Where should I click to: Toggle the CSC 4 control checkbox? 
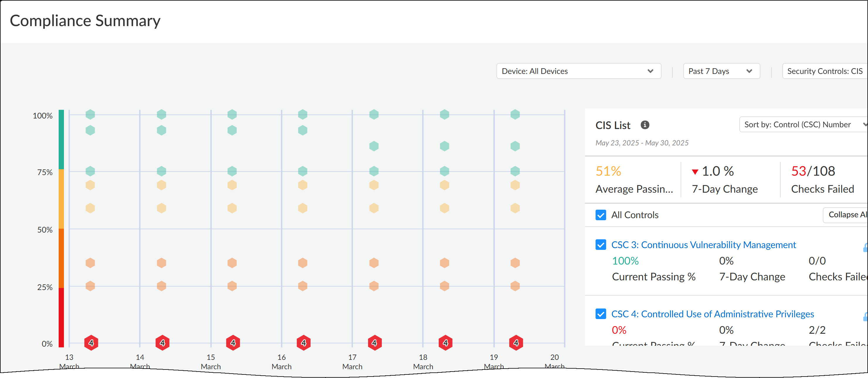(601, 314)
